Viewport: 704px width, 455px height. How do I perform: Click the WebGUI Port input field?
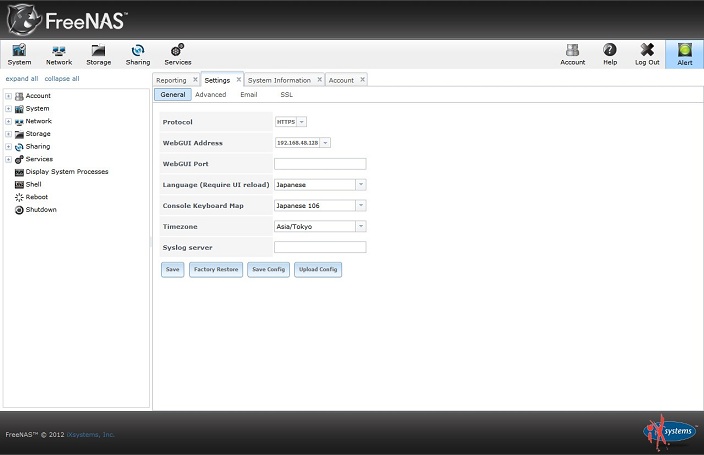tap(320, 164)
